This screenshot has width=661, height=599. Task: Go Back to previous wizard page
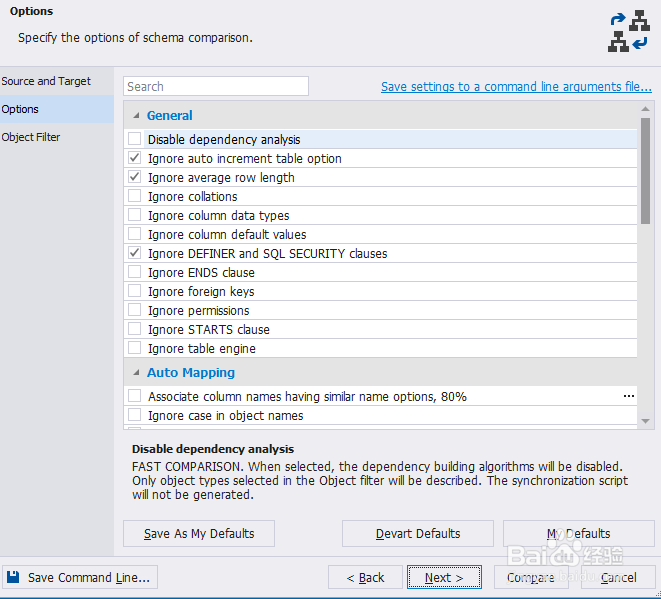[x=365, y=577]
